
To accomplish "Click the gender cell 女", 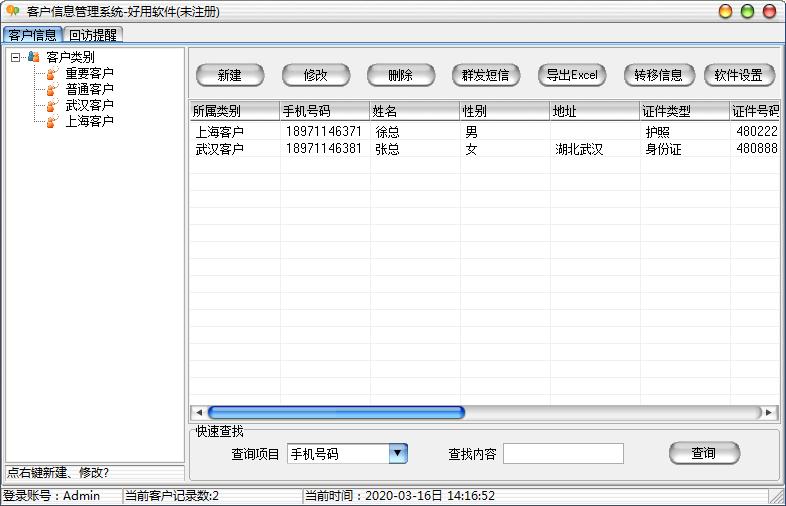I will pyautogui.click(x=471, y=149).
